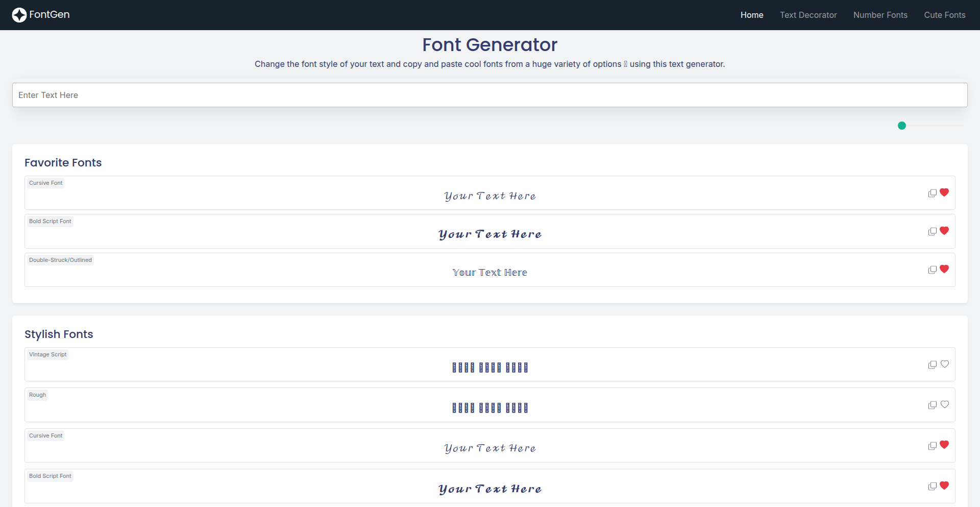Open the Text Decorator page
The width and height of the screenshot is (980, 507).
(x=808, y=15)
